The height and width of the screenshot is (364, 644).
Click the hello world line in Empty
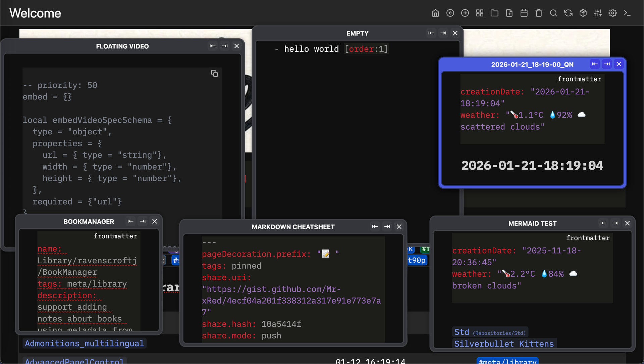click(311, 49)
